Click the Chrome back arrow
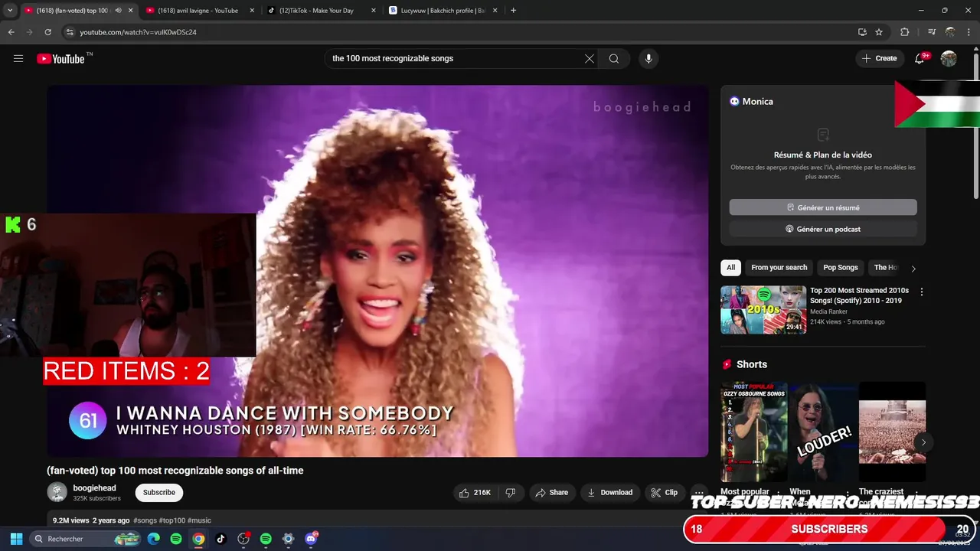This screenshot has height=551, width=980. pyautogui.click(x=11, y=32)
